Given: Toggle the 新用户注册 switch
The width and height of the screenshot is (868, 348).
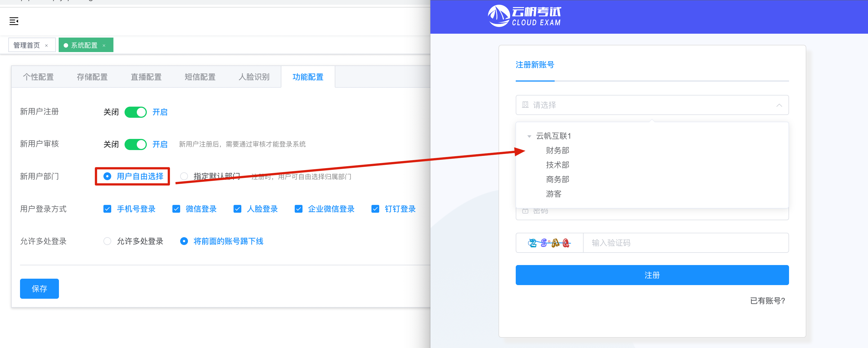Looking at the screenshot, I should click(135, 112).
